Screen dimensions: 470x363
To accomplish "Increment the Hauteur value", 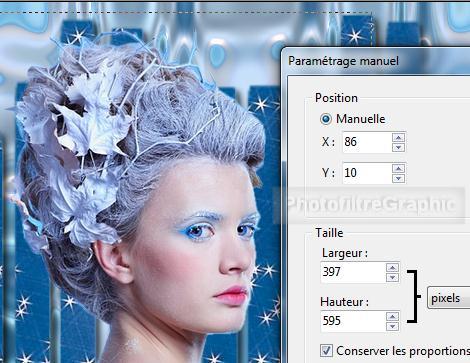I will tap(393, 316).
